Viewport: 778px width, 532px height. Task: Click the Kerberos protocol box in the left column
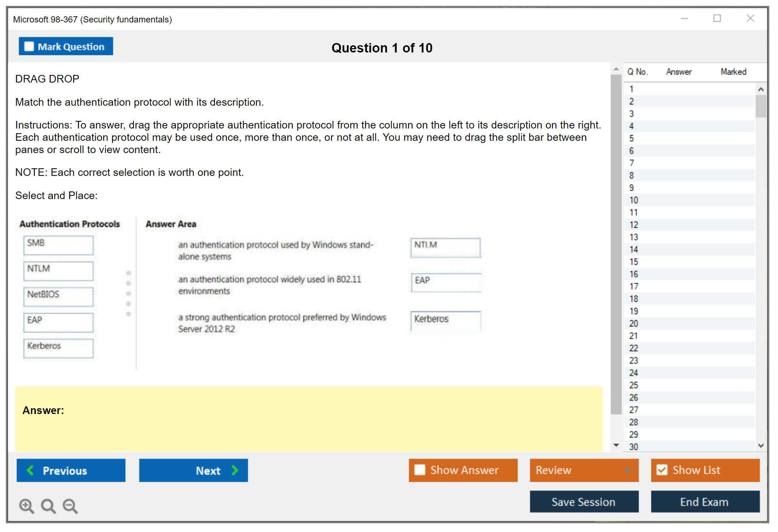click(58, 348)
